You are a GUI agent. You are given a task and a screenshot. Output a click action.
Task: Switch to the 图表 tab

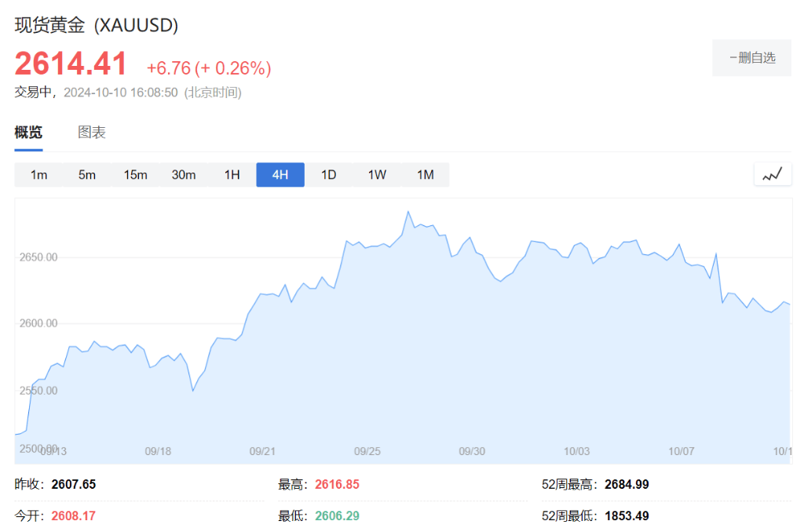point(92,133)
